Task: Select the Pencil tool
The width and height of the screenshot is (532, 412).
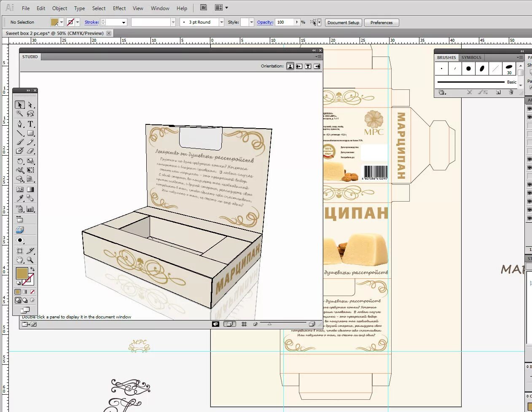Action: point(30,142)
